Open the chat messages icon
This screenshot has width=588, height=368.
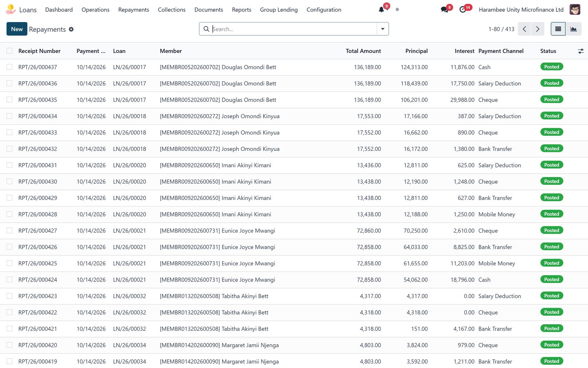pyautogui.click(x=444, y=10)
